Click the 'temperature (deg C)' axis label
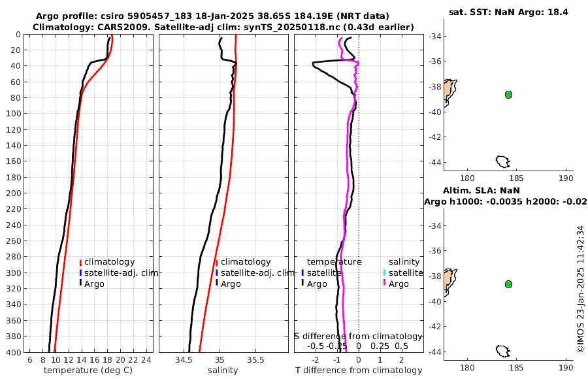 click(88, 371)
